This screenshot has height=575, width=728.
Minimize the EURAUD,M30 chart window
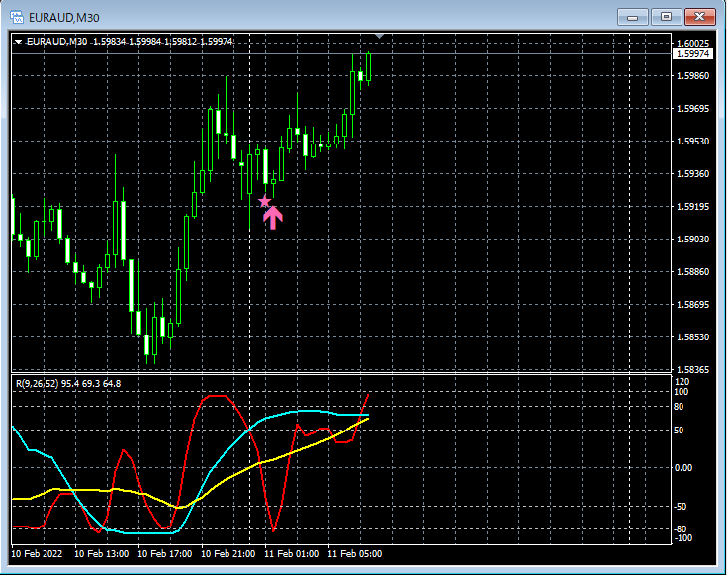[632, 17]
